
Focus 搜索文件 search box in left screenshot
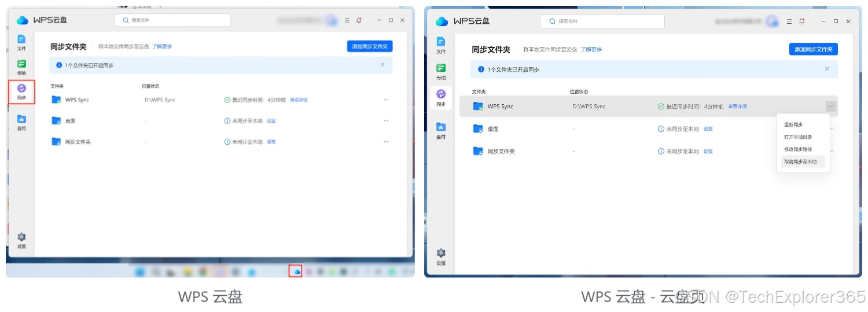click(x=172, y=20)
